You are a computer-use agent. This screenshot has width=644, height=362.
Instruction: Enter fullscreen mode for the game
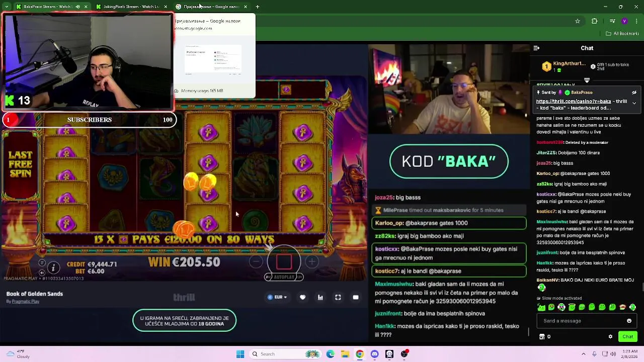click(338, 297)
